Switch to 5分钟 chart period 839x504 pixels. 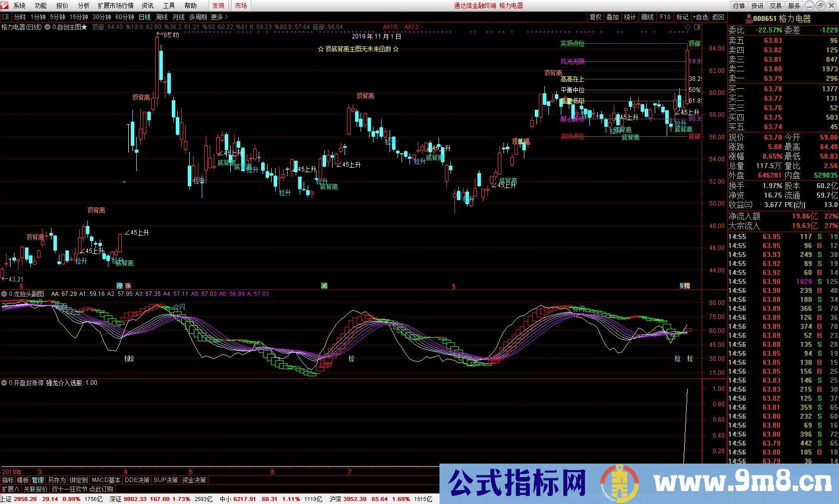point(58,17)
